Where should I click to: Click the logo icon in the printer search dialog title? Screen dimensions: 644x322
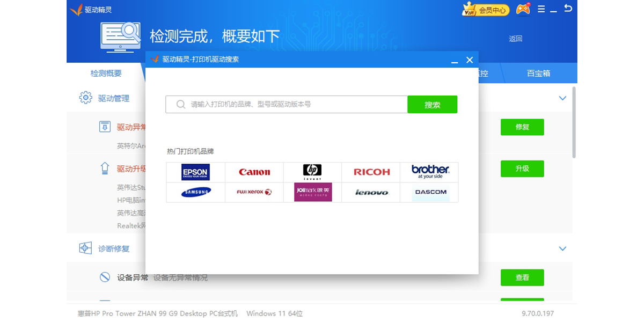pos(155,59)
